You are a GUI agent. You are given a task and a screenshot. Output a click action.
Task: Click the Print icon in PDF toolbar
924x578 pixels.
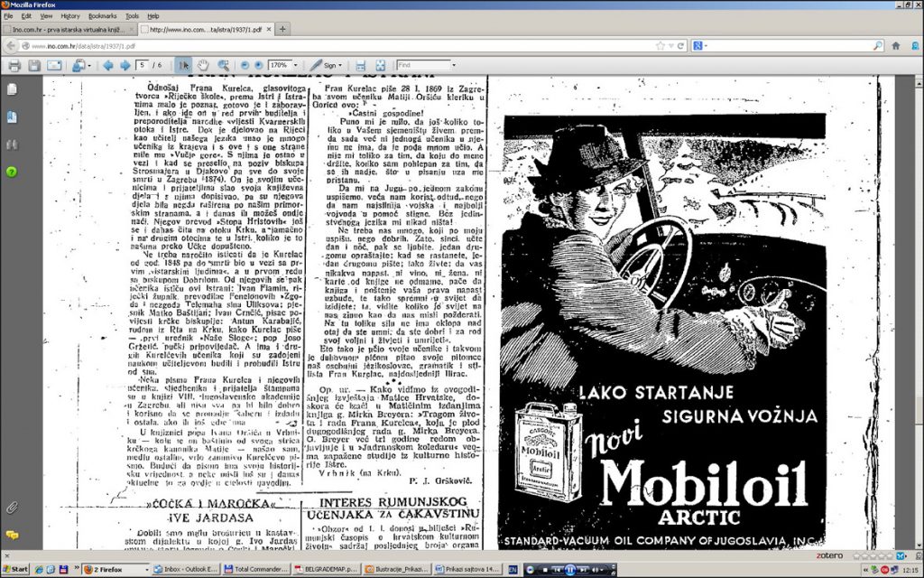(x=14, y=65)
